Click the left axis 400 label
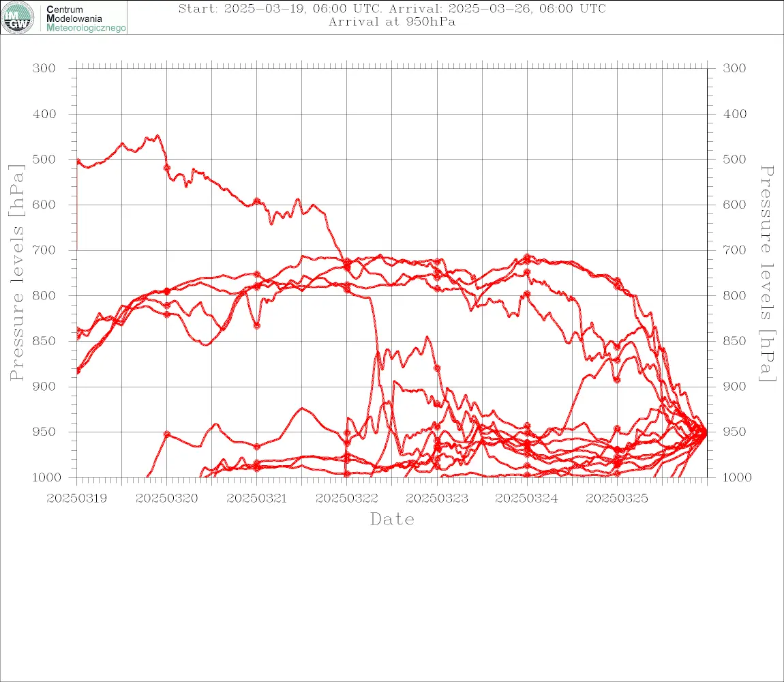The width and height of the screenshot is (784, 682). tap(44, 114)
